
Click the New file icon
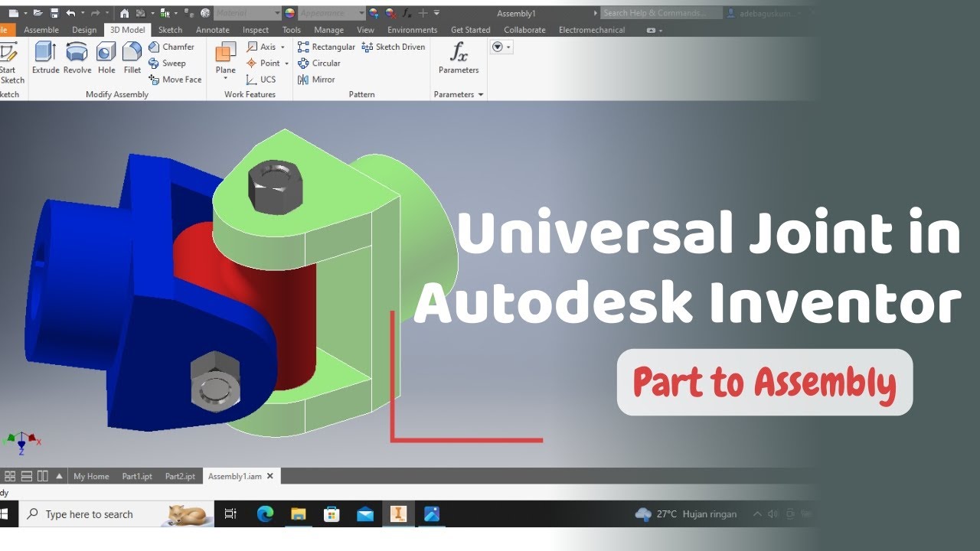pyautogui.click(x=13, y=13)
